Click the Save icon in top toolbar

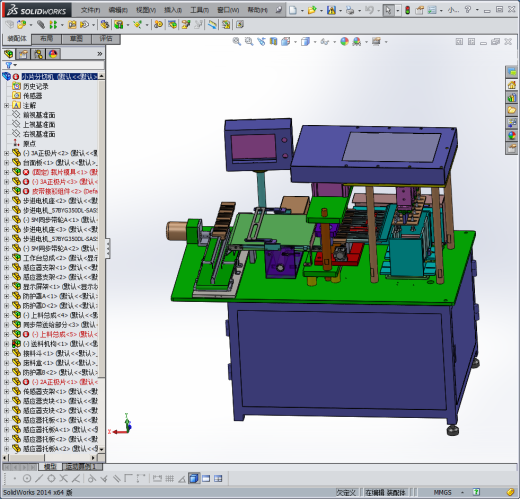pyautogui.click(x=331, y=10)
